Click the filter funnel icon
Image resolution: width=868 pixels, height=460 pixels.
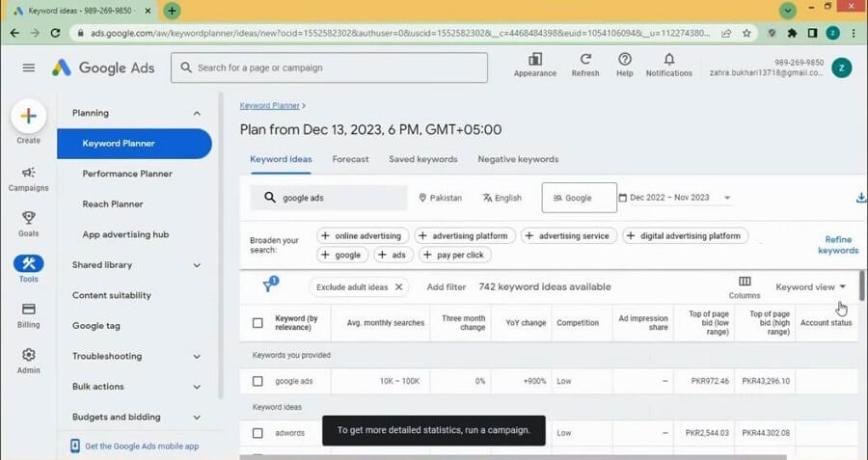pyautogui.click(x=270, y=284)
